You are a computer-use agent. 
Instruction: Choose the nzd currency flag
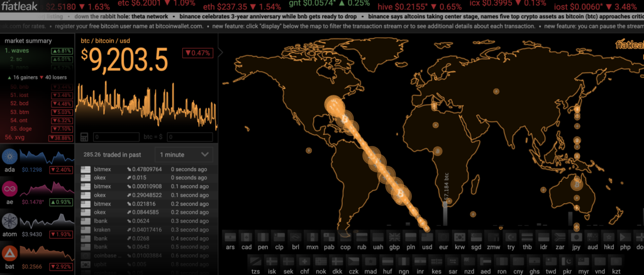[x=469, y=261]
